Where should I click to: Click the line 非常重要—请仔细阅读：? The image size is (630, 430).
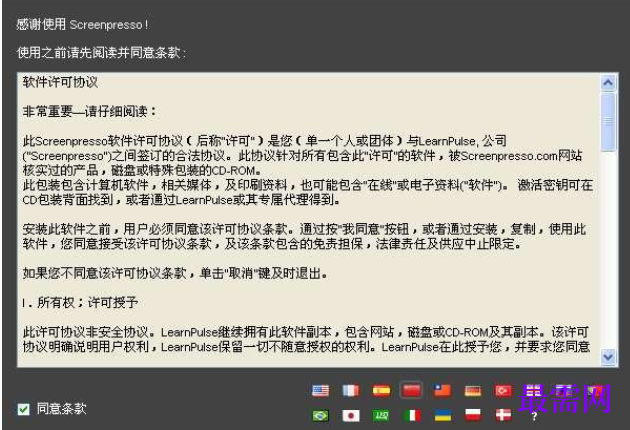89,111
